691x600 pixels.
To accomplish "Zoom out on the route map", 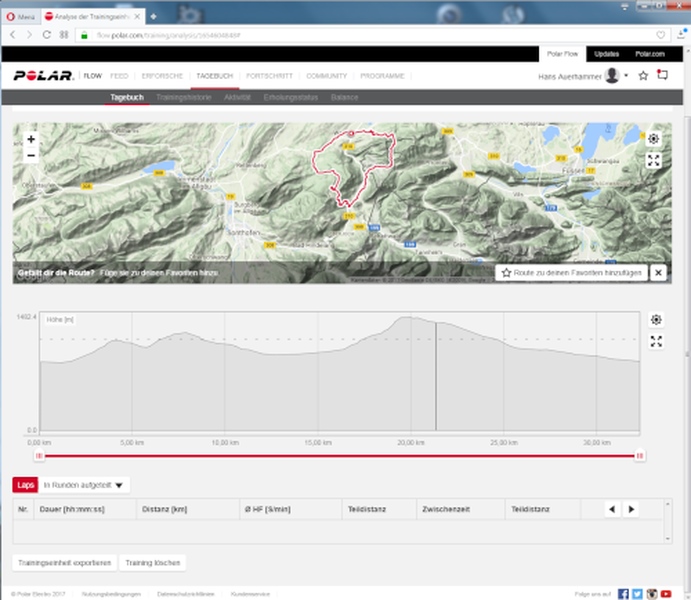I will 31,156.
